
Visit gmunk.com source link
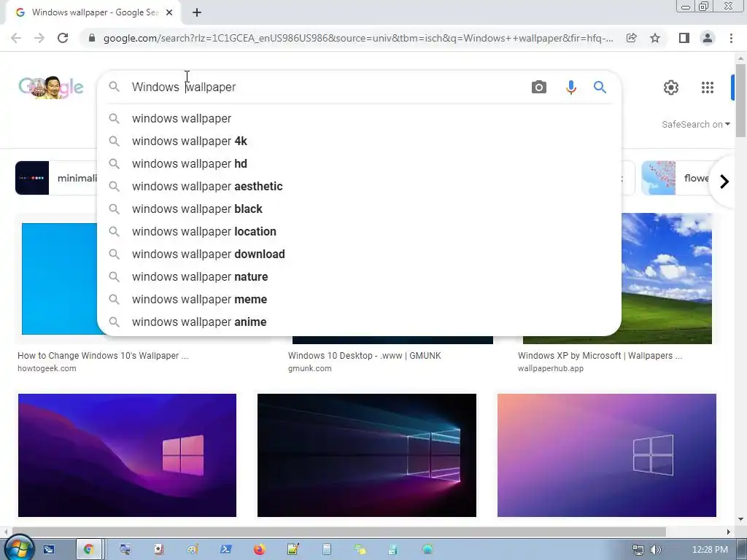309,368
